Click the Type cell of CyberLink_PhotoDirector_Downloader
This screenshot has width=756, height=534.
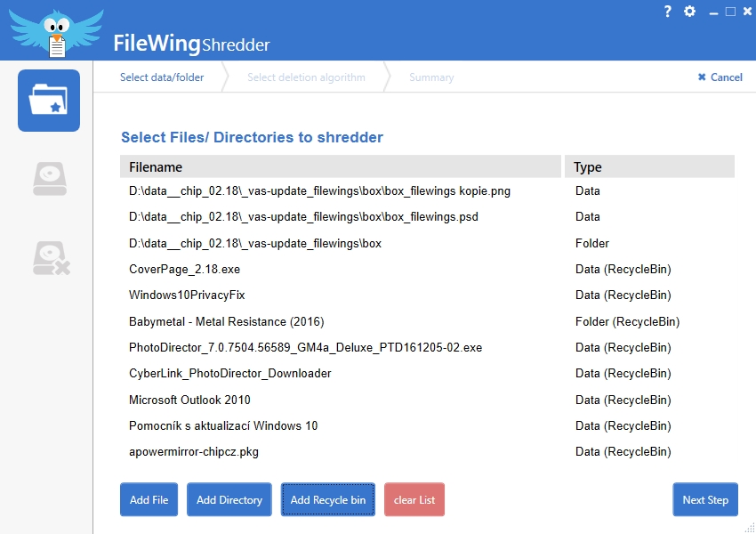click(x=623, y=374)
